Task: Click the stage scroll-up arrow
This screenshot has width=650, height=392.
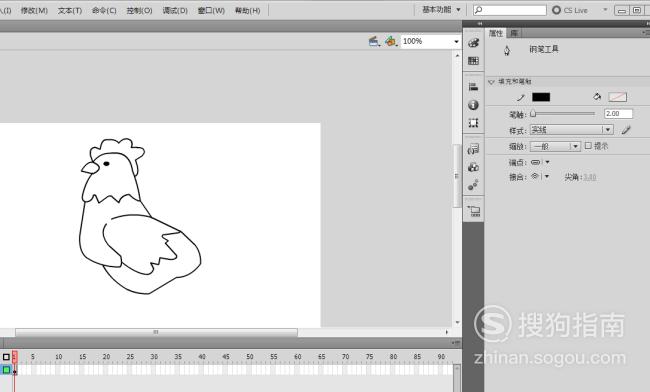Action: click(x=457, y=55)
